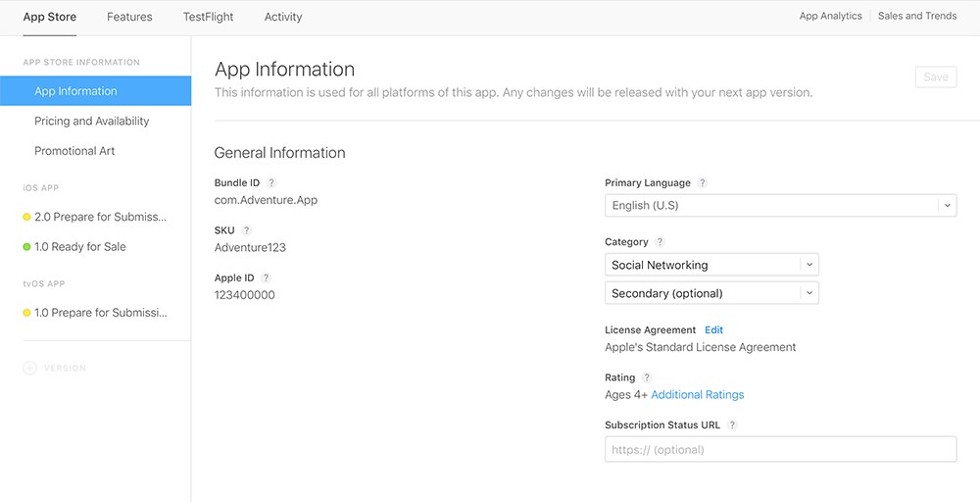Open the Secondary (optional) category dropdown
The image size is (980, 502).
click(711, 293)
